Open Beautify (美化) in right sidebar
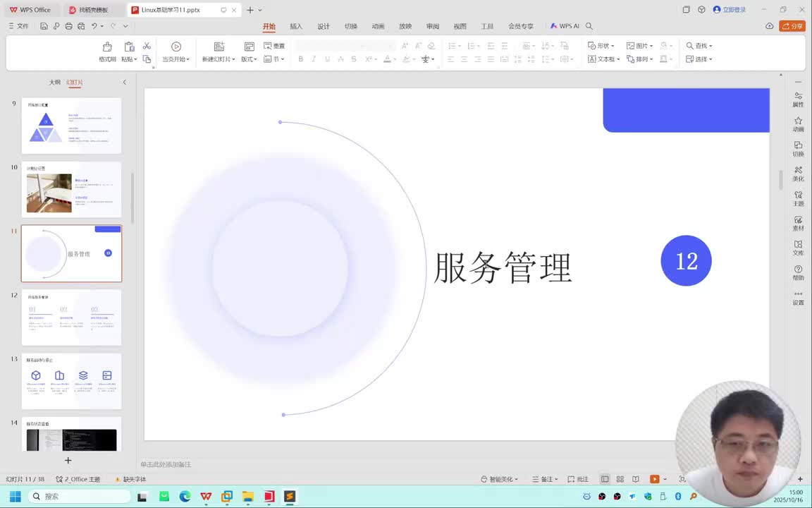 [x=798, y=174]
